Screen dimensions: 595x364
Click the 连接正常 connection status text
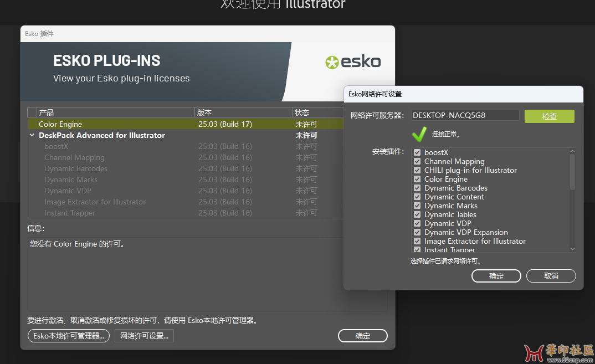446,134
